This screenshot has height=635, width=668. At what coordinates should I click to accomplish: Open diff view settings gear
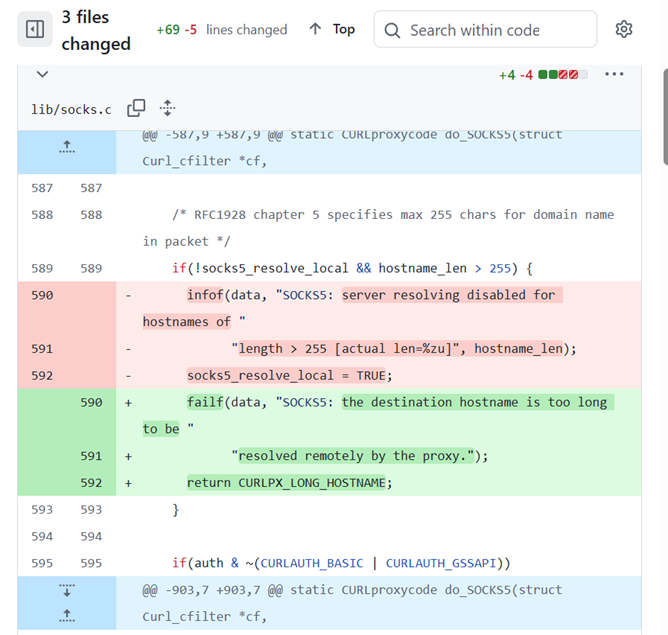624,30
